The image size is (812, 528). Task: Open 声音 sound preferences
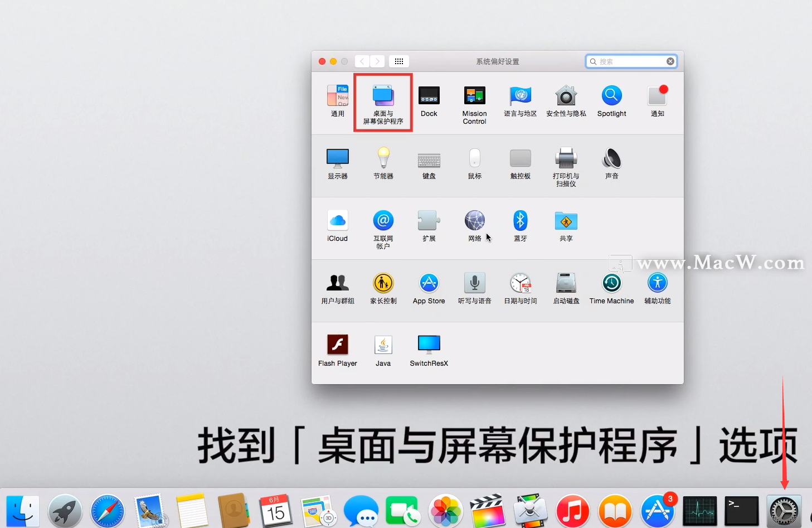pos(612,163)
